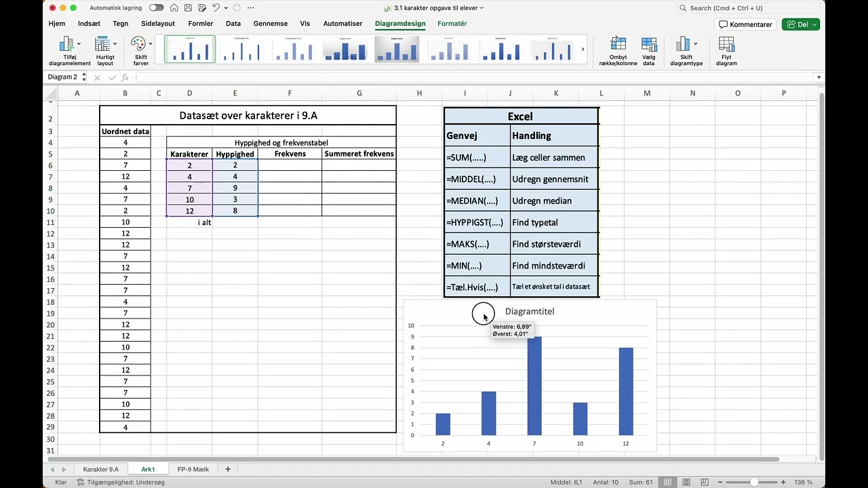Click the Diagramtitel chart title
The height and width of the screenshot is (488, 868).
pos(530,311)
